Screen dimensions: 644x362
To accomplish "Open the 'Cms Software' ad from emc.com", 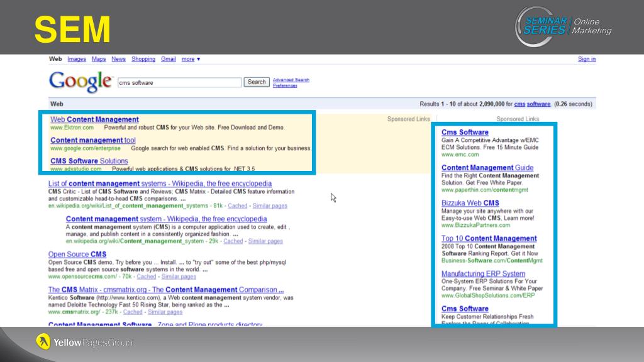I will point(465,132).
